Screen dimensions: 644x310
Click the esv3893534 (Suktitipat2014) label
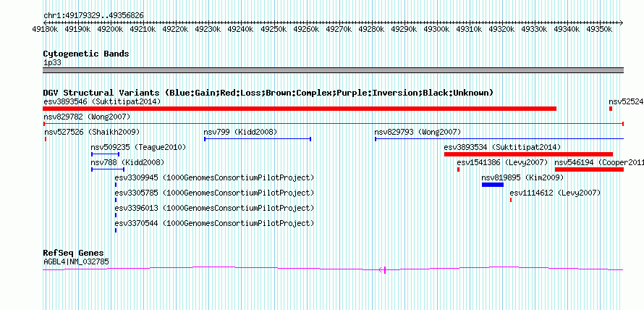[x=502, y=147]
